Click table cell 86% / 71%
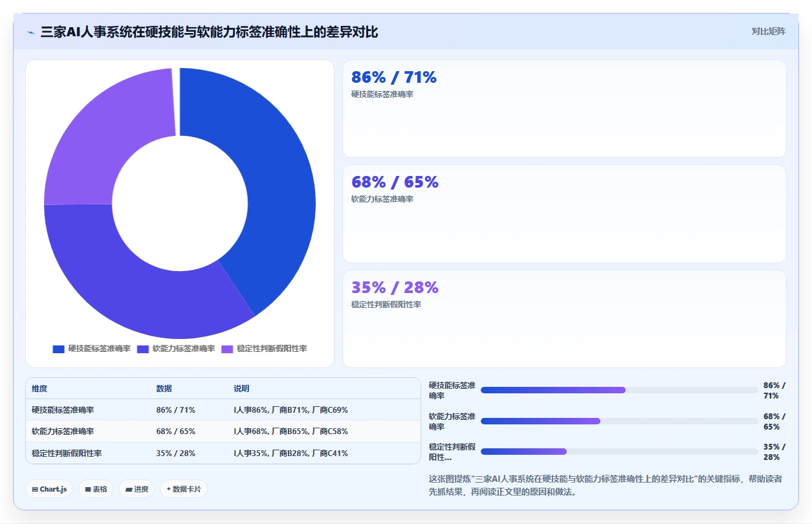The width and height of the screenshot is (812, 524). click(x=175, y=410)
